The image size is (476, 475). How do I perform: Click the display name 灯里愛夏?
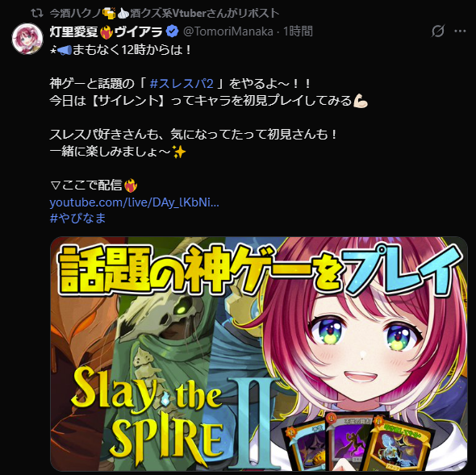tap(73, 31)
